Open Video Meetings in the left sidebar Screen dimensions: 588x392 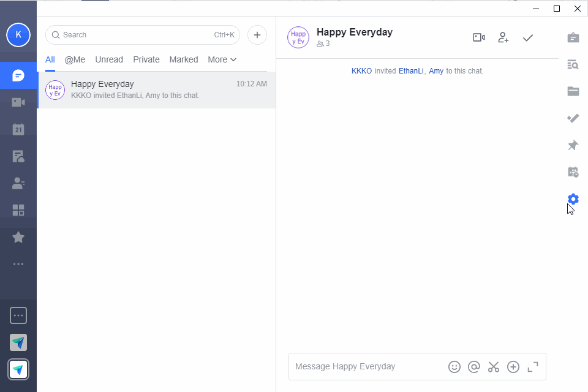(x=18, y=102)
